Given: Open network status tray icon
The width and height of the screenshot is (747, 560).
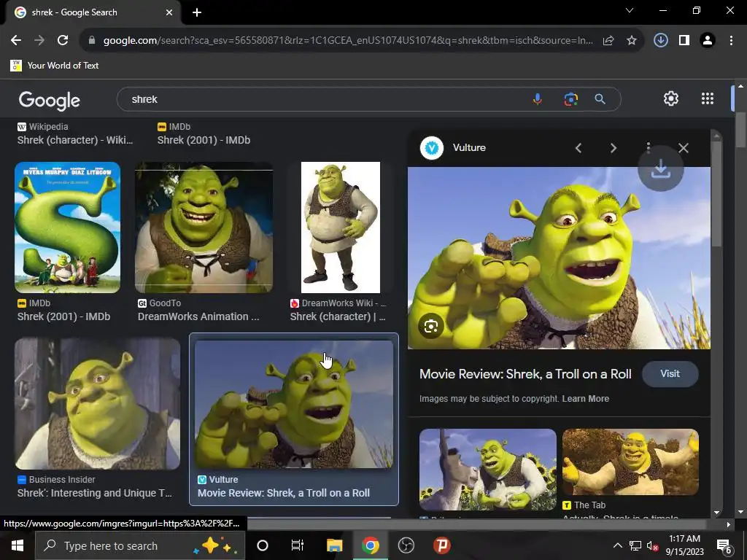Looking at the screenshot, I should (635, 545).
